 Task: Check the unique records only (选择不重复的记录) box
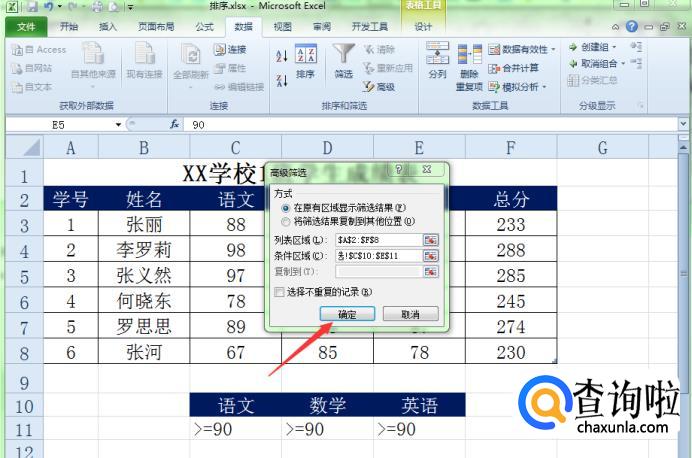click(x=279, y=292)
